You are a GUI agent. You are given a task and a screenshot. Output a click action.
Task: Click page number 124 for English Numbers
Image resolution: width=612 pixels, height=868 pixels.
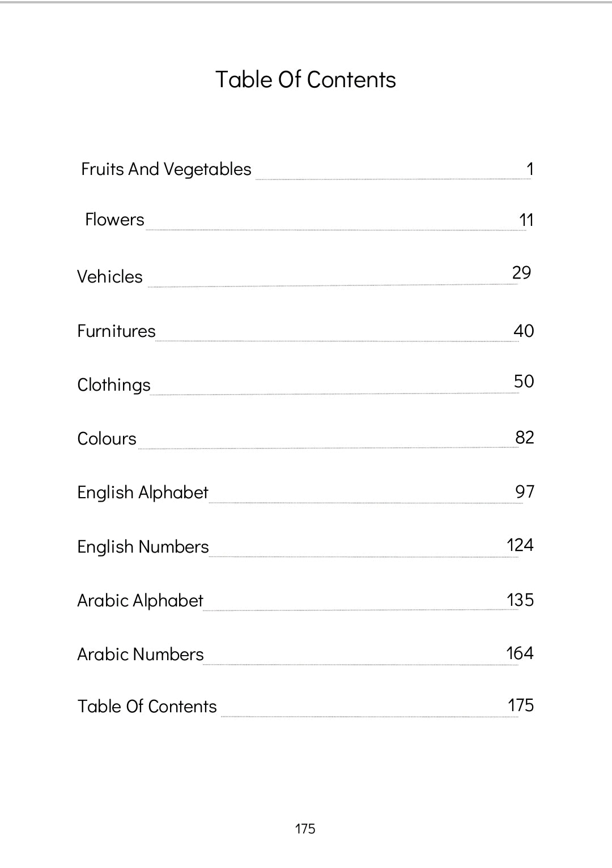(x=520, y=545)
